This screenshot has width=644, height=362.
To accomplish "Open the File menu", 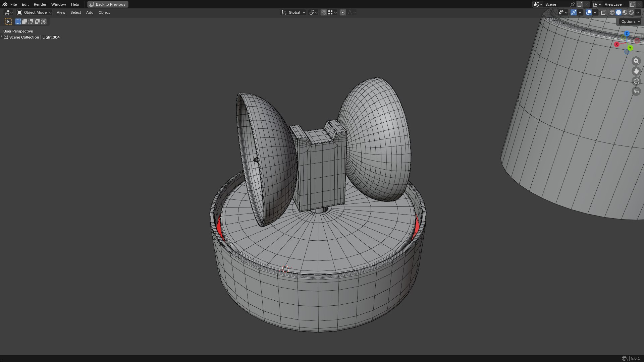I will [13, 4].
